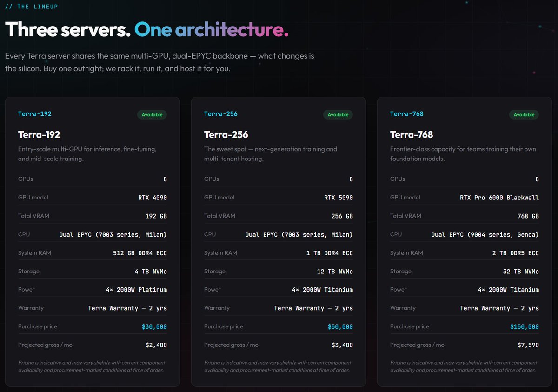
Task: Click the small cyan Terra-768 label
Action: pyautogui.click(x=407, y=114)
